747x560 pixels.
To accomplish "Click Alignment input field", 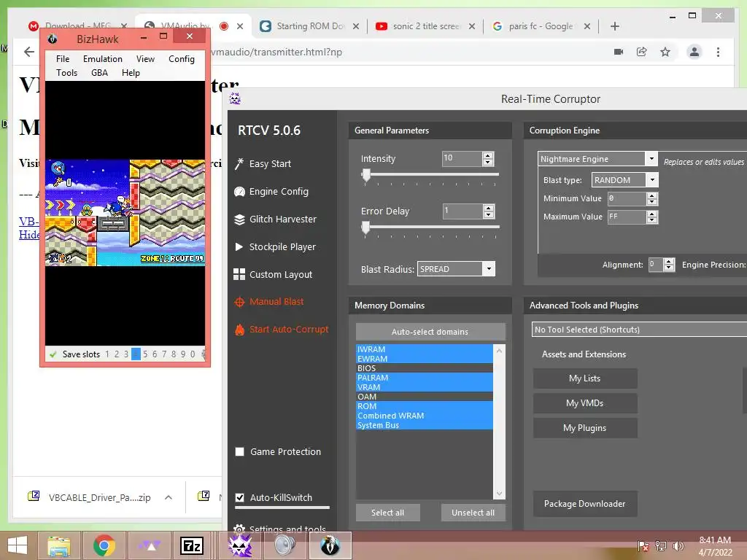I will tap(656, 264).
